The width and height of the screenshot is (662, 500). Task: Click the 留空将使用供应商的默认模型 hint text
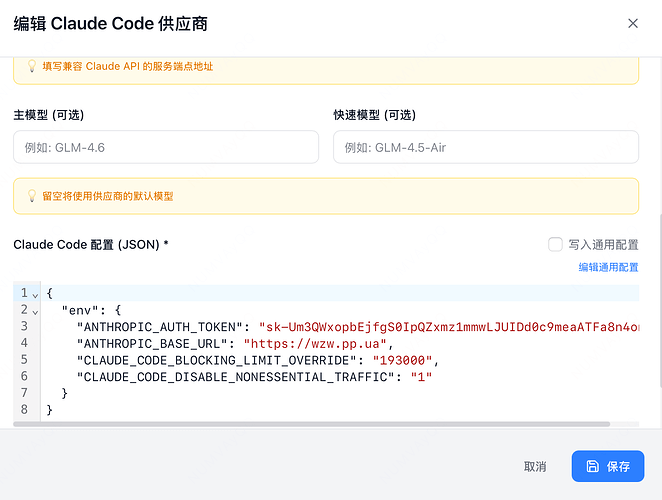108,196
